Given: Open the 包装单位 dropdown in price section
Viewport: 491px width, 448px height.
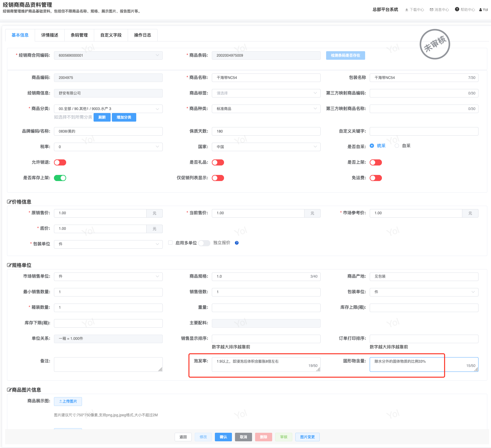Looking at the screenshot, I should [x=108, y=244].
